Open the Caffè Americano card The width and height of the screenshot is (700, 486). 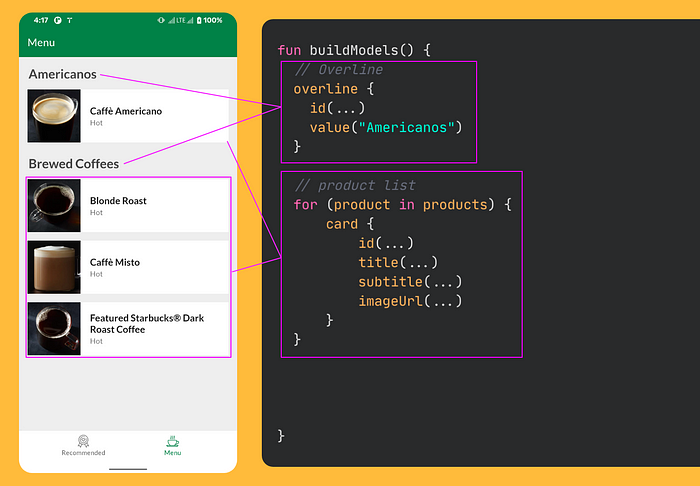pos(128,116)
